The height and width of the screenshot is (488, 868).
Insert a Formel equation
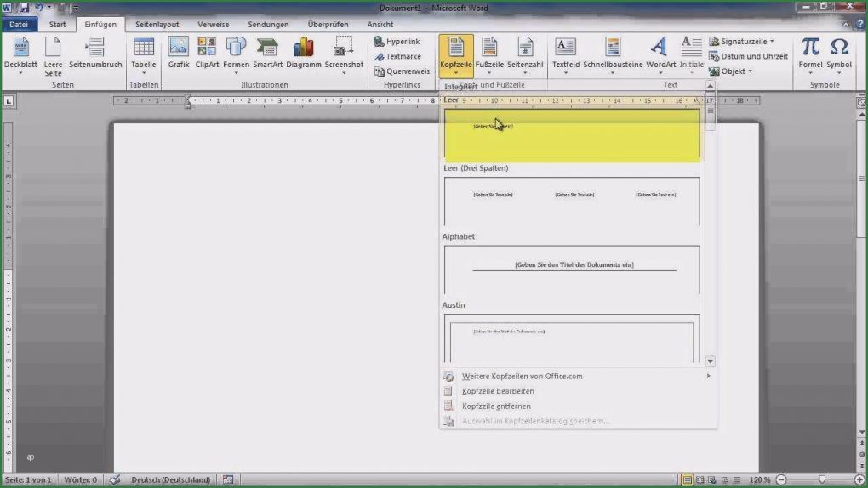tap(810, 53)
